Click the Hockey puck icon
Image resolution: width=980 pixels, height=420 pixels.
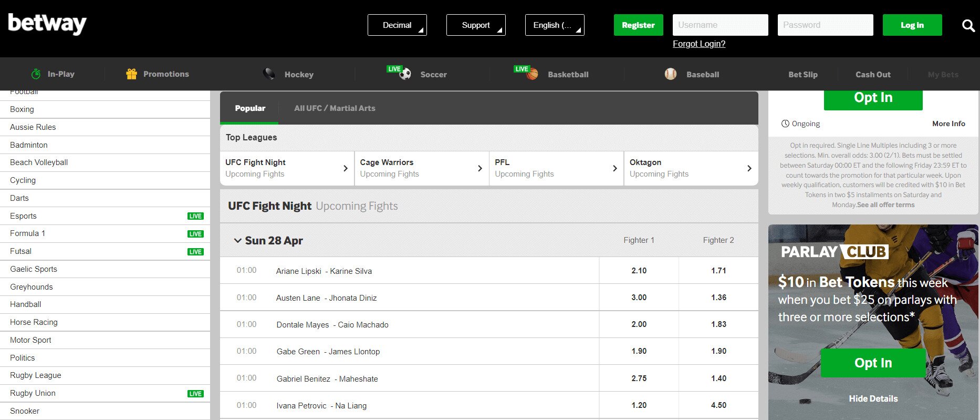tap(269, 74)
